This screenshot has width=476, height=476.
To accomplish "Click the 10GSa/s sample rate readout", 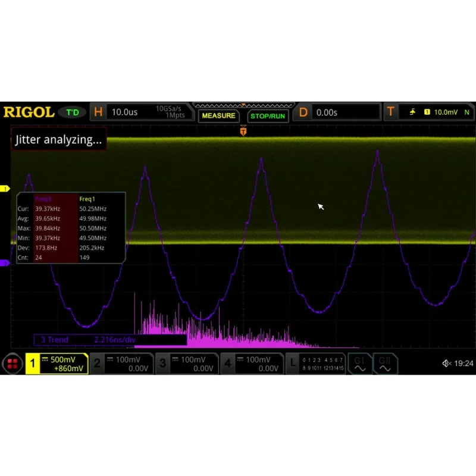I will (x=168, y=109).
